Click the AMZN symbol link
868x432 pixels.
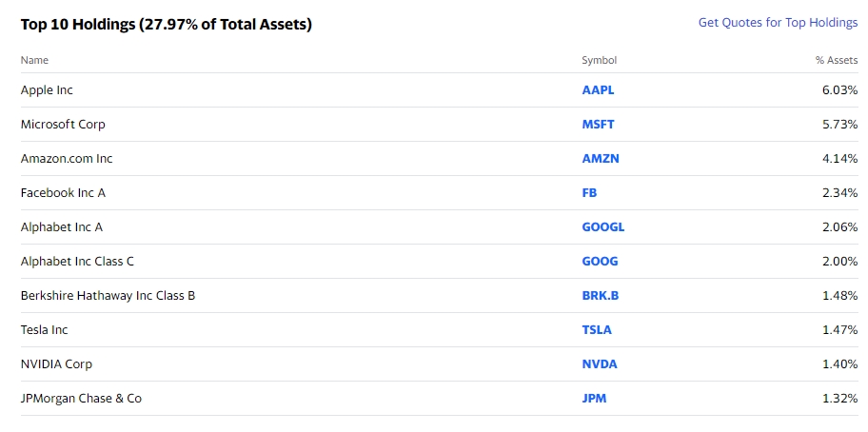600,159
